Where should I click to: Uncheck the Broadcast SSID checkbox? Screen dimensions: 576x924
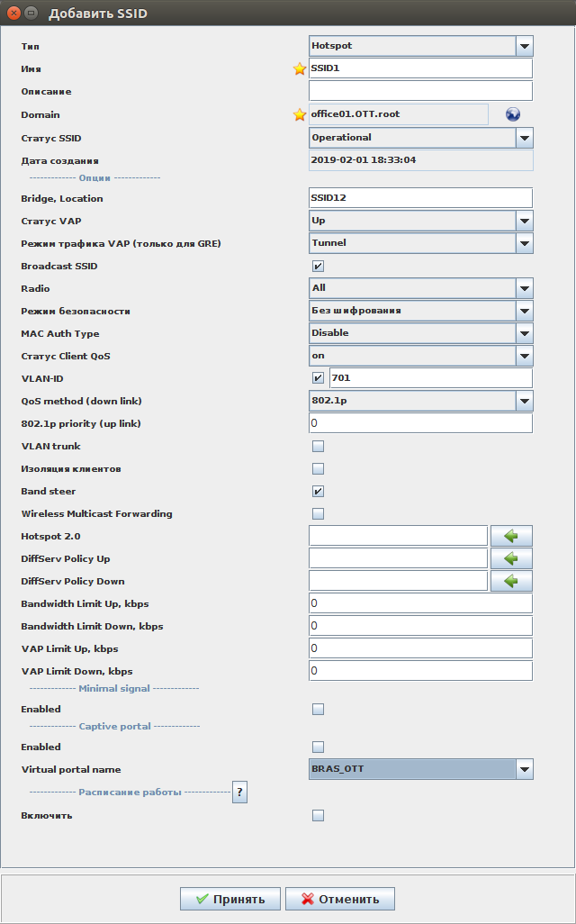[x=318, y=266]
